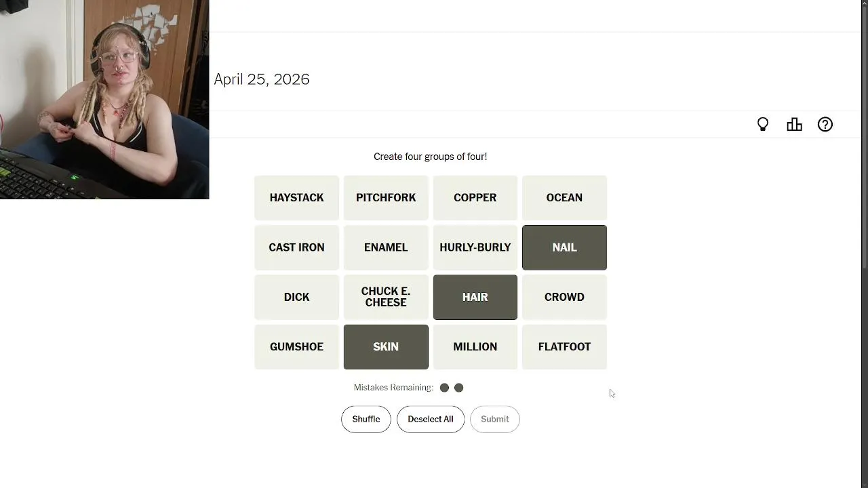
Task: Click the Submit button
Action: pyautogui.click(x=494, y=419)
